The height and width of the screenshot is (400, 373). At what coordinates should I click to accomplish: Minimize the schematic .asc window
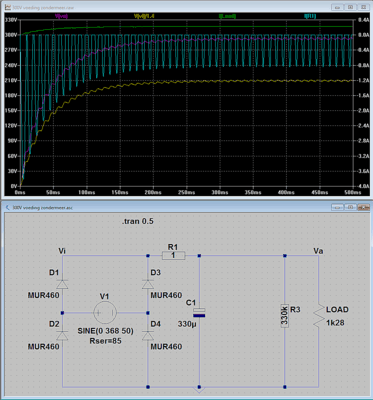click(x=337, y=207)
